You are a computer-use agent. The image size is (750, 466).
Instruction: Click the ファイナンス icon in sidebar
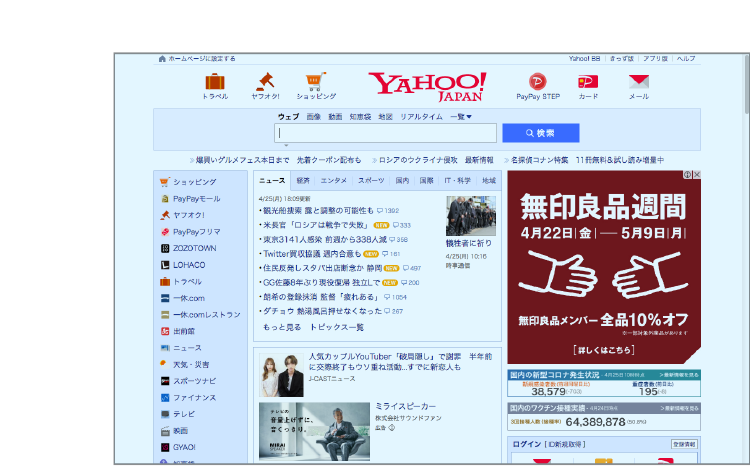(165, 398)
